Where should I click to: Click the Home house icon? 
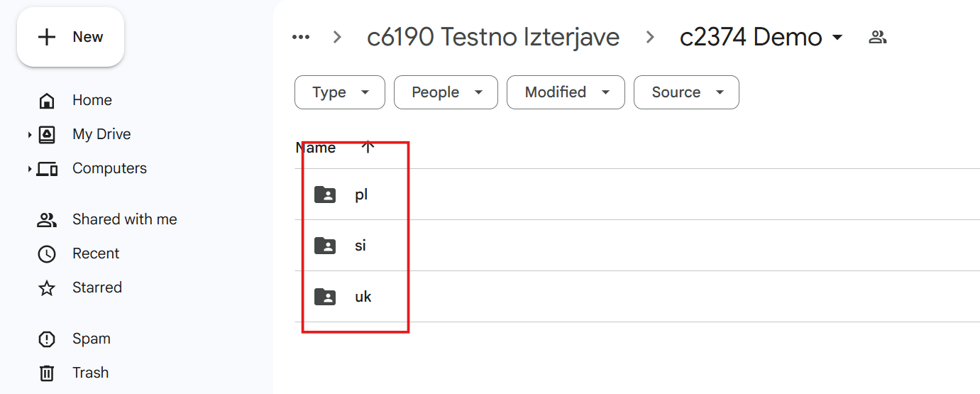point(47,100)
